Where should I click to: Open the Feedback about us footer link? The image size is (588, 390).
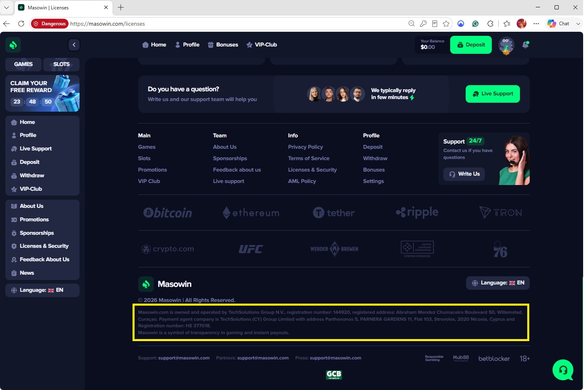coord(237,170)
